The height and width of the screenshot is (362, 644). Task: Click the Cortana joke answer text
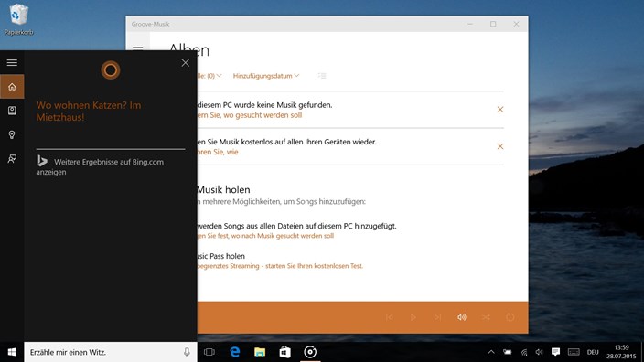(x=89, y=111)
